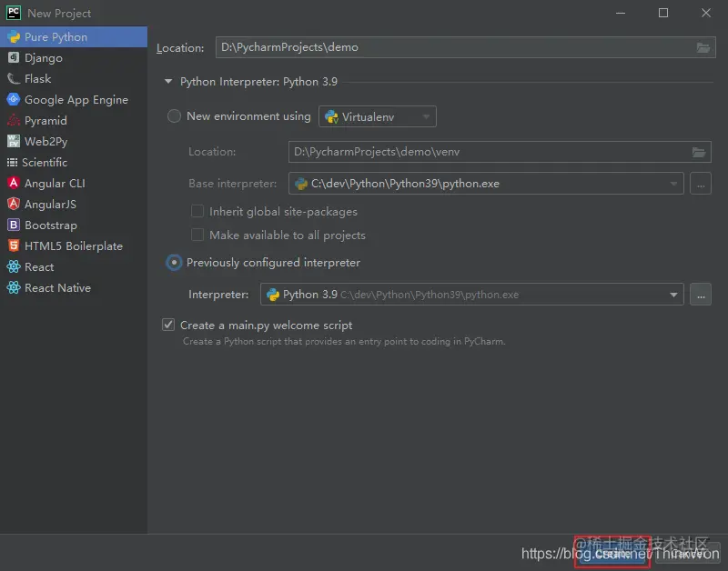The width and height of the screenshot is (728, 571).
Task: Browse folder for project Location
Action: pos(703,47)
